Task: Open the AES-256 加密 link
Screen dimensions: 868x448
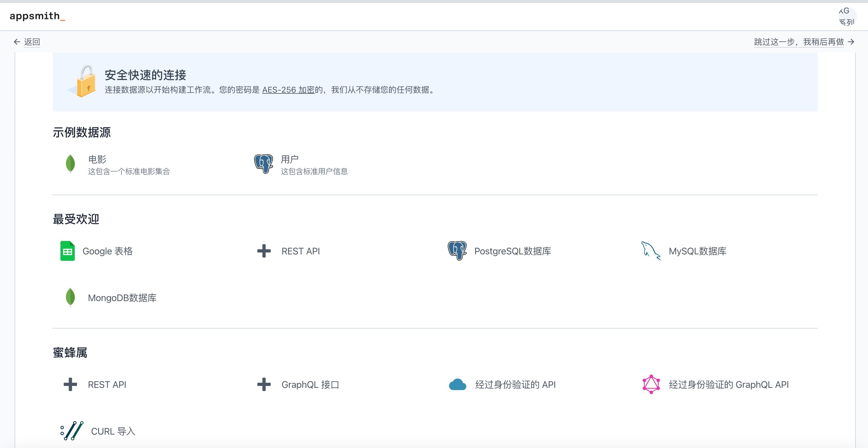Action: (288, 90)
